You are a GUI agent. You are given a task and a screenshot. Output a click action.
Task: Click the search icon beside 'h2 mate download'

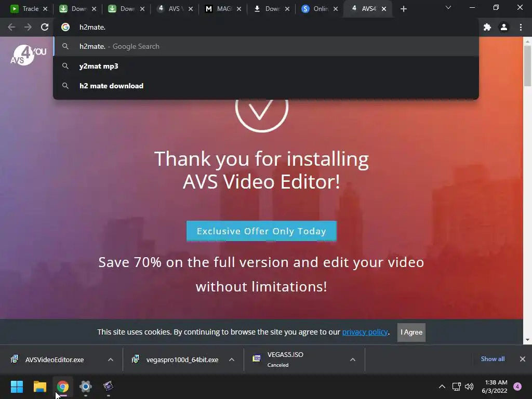click(65, 86)
